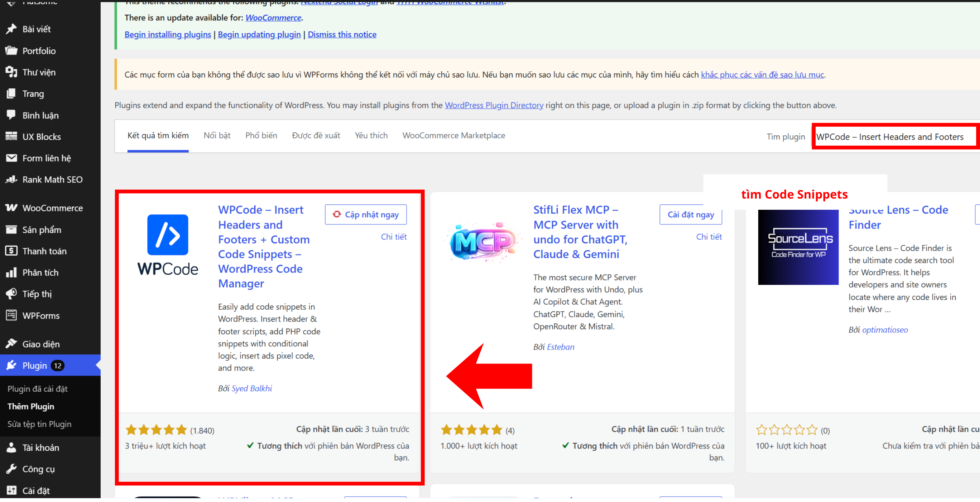Open the WooCommerce Marketplace tab
This screenshot has height=502, width=980.
tap(454, 136)
